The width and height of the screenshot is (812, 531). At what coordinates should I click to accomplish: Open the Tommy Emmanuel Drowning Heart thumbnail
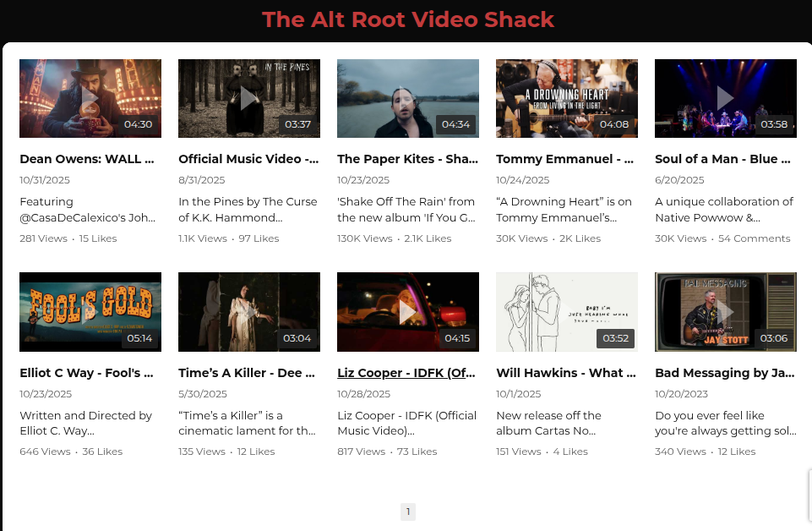click(x=566, y=98)
